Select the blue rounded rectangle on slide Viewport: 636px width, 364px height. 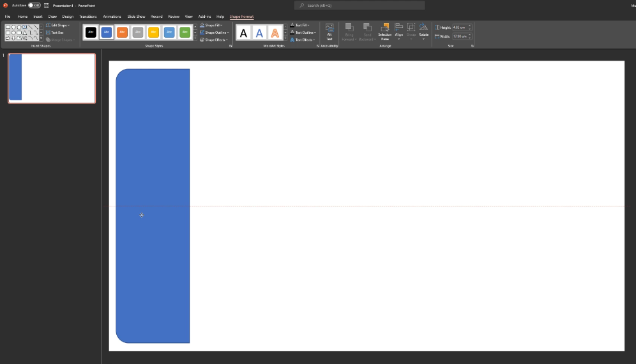click(153, 206)
